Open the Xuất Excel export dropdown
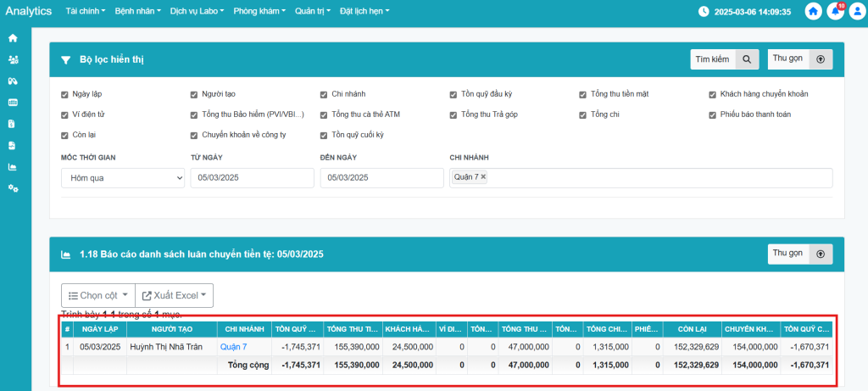Screen dimensions: 868x391 click(x=175, y=295)
